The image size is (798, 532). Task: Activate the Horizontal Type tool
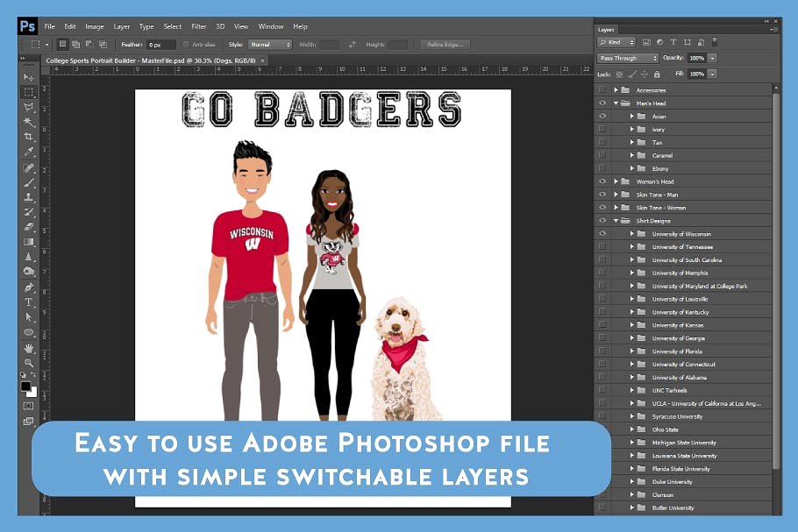pos(29,302)
